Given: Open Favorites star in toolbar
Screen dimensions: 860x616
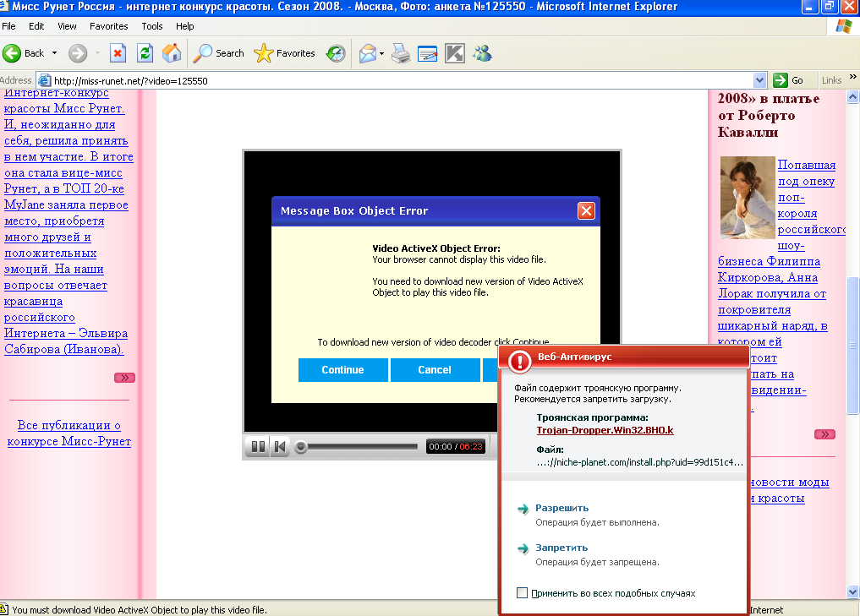Looking at the screenshot, I should coord(284,53).
